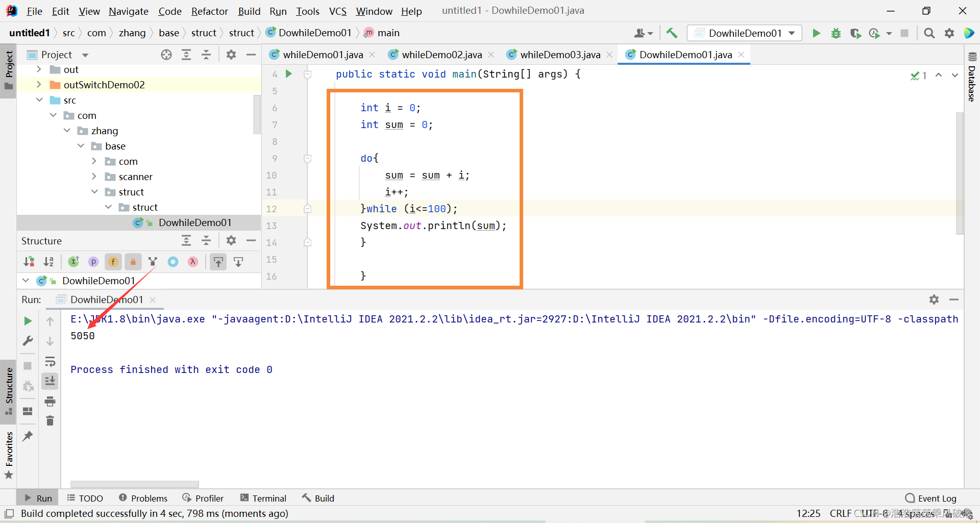The width and height of the screenshot is (980, 523).
Task: Open the Terminal tool window
Action: (x=263, y=498)
